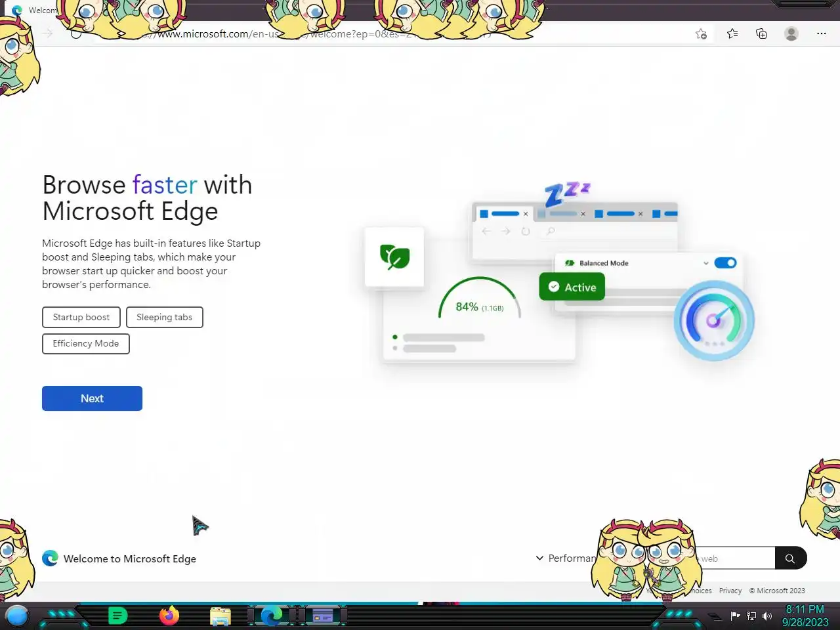The width and height of the screenshot is (840, 630).
Task: Launch Firefox from the taskbar
Action: tap(169, 616)
